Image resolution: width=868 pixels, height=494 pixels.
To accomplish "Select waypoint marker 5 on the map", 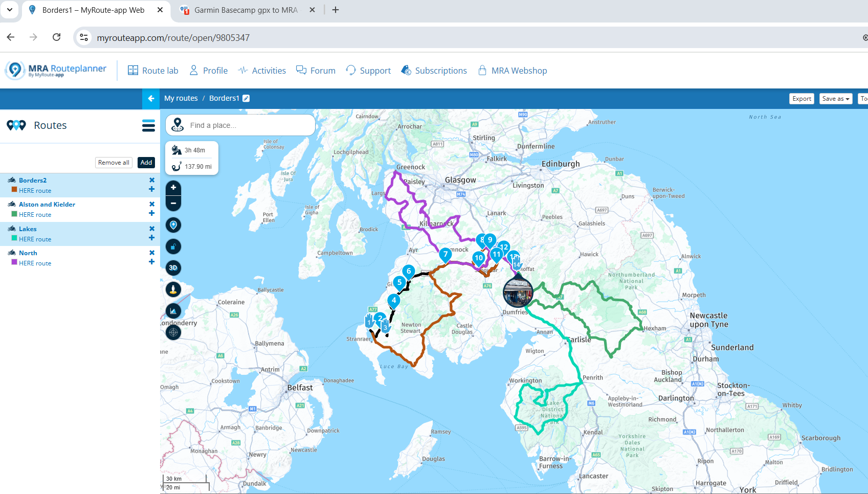I will [399, 282].
